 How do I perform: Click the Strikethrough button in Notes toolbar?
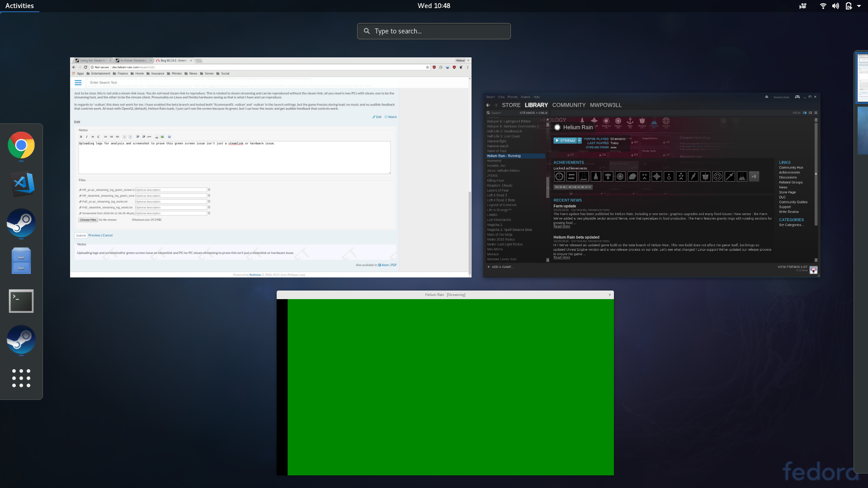(x=93, y=137)
